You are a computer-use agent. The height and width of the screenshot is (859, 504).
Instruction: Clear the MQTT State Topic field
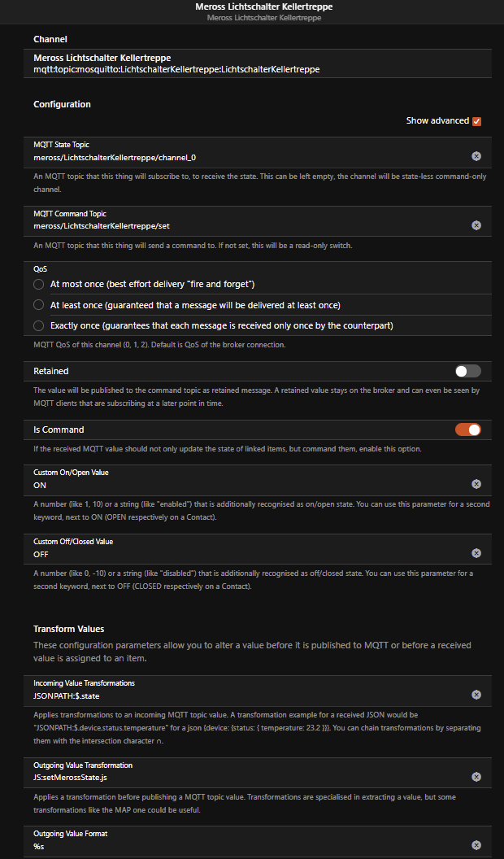click(476, 156)
